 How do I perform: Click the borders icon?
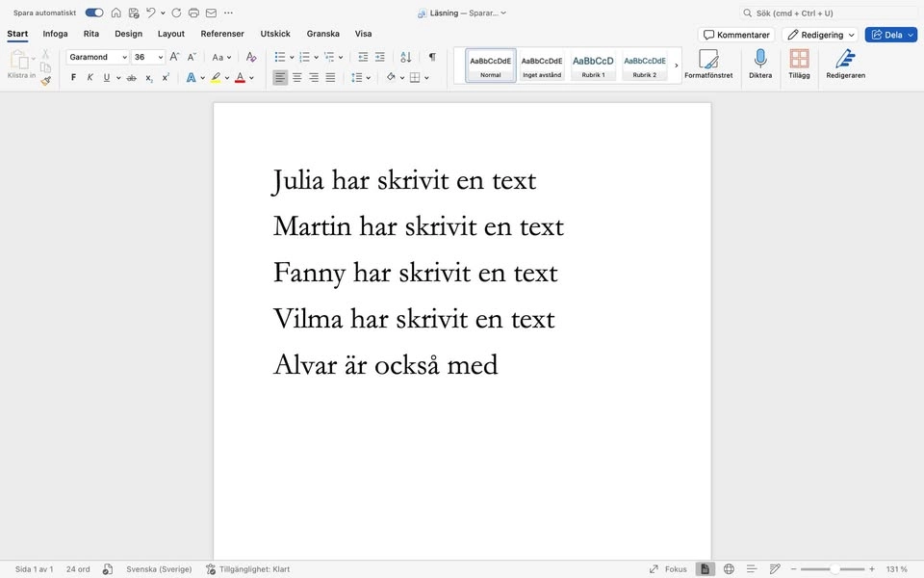coord(415,77)
